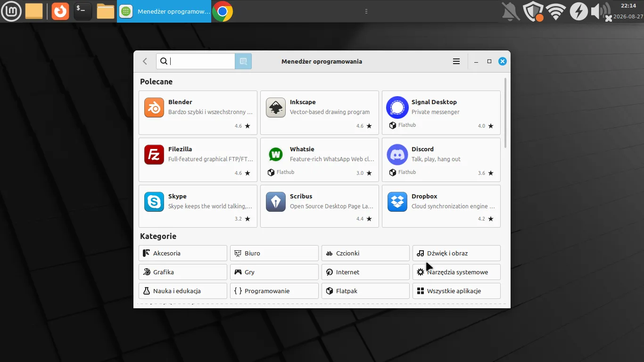Open Nauka i edukacja category

click(x=183, y=291)
